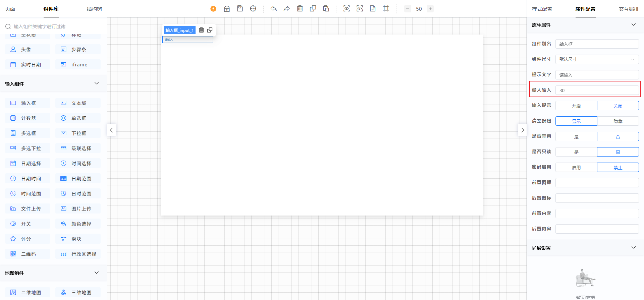Open the 组件尺寸 dropdown

[x=597, y=59]
